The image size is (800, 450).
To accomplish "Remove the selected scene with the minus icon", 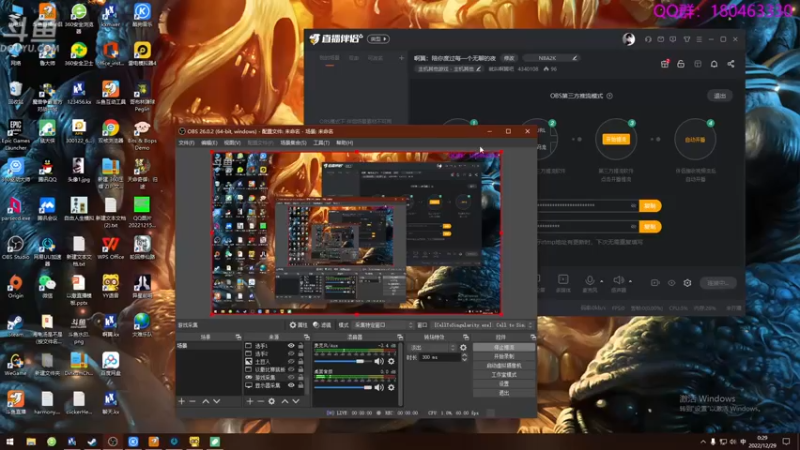I will click(192, 402).
